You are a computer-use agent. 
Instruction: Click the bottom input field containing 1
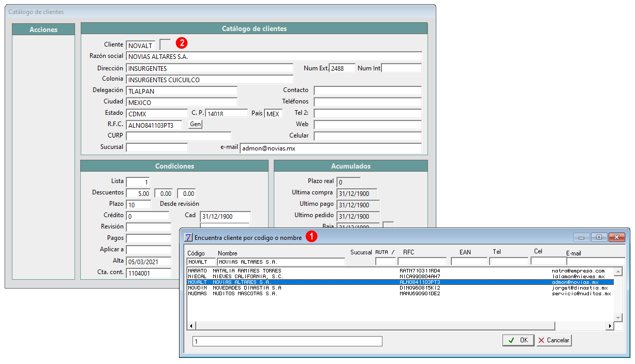[287, 341]
